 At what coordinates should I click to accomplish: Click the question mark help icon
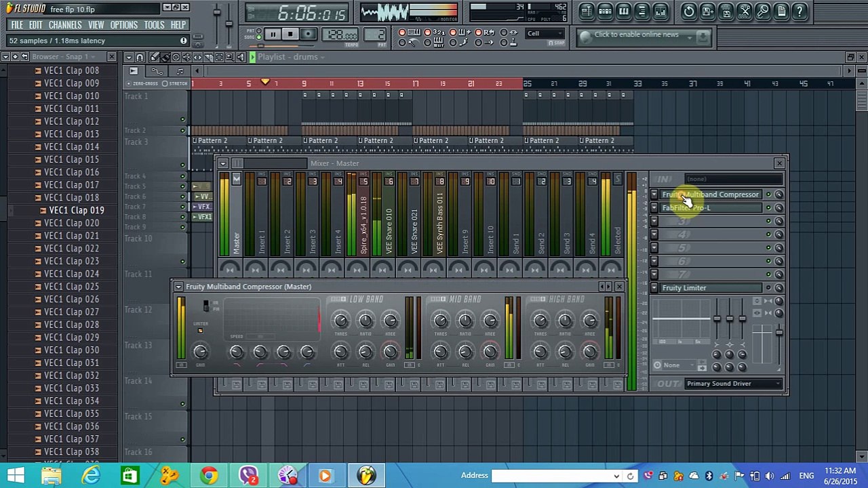tap(800, 11)
